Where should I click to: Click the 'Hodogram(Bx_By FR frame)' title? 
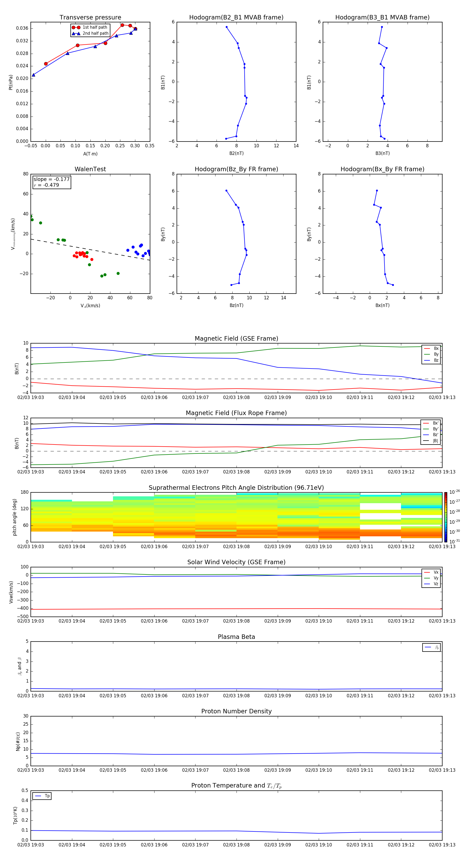pos(382,169)
